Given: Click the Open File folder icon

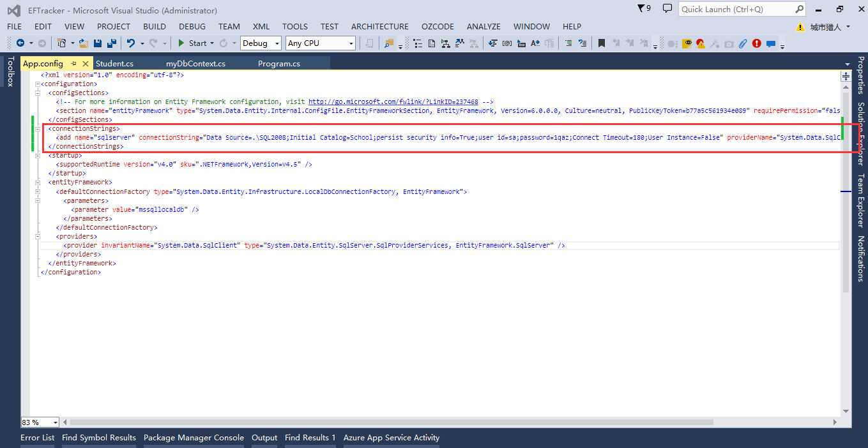Looking at the screenshot, I should tap(83, 43).
